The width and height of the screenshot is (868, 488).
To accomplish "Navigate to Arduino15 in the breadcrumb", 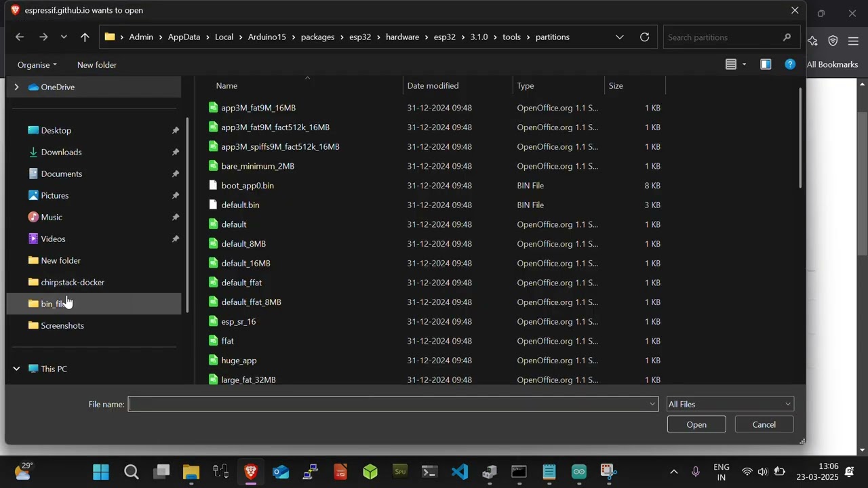I will 267,37.
